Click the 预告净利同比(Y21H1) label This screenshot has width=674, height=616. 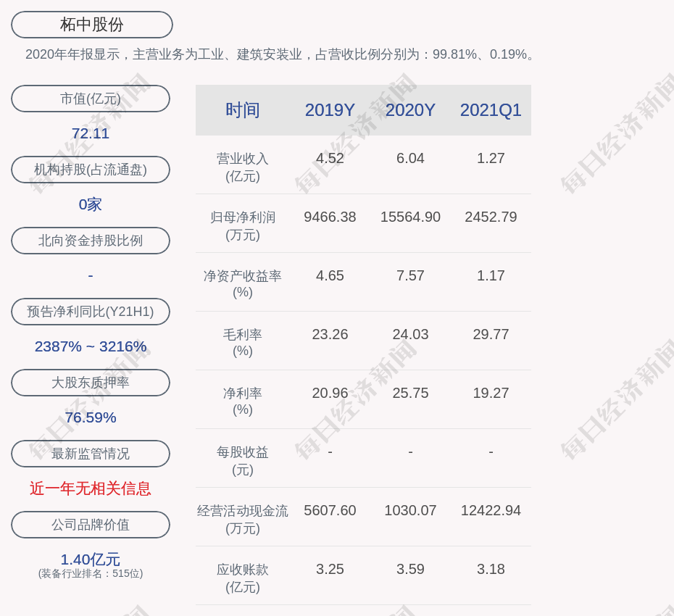pyautogui.click(x=91, y=312)
